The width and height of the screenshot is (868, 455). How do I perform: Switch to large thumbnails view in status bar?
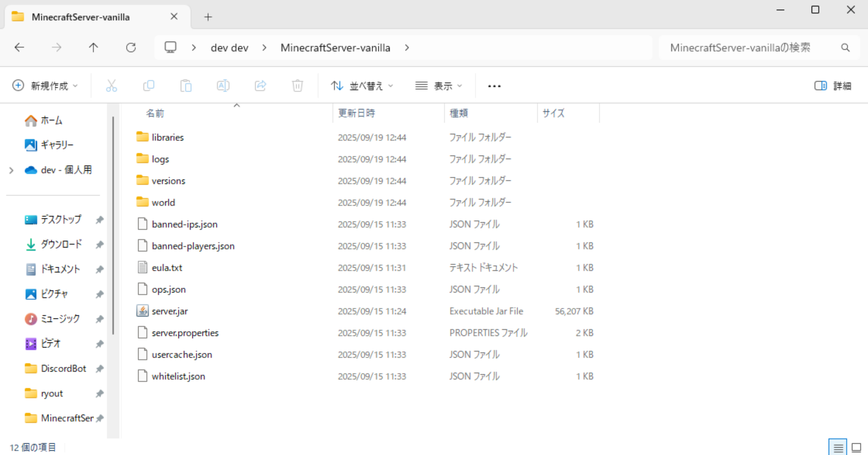pyautogui.click(x=856, y=447)
